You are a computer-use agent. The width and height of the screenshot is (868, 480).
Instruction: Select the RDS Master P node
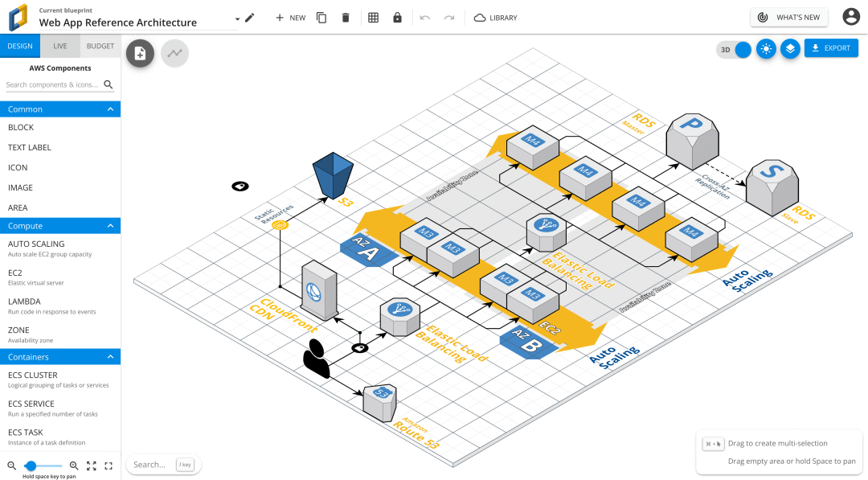692,142
